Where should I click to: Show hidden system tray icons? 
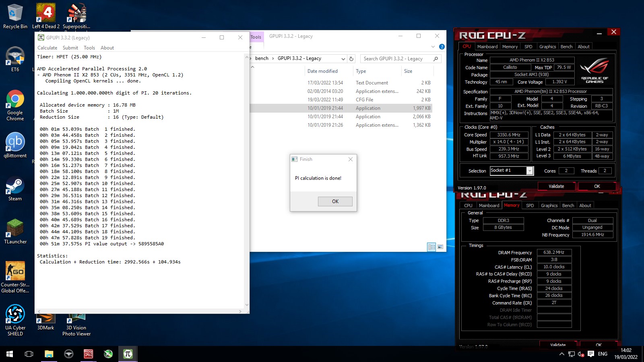562,354
